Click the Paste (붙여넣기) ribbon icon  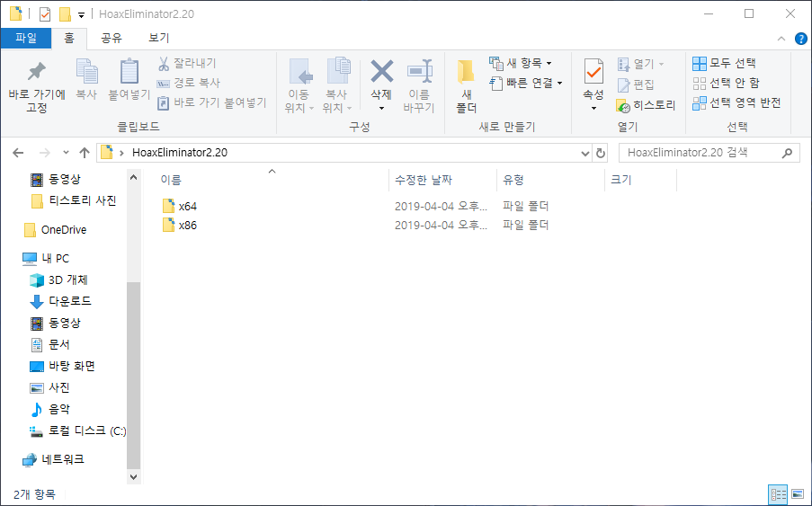[129, 71]
